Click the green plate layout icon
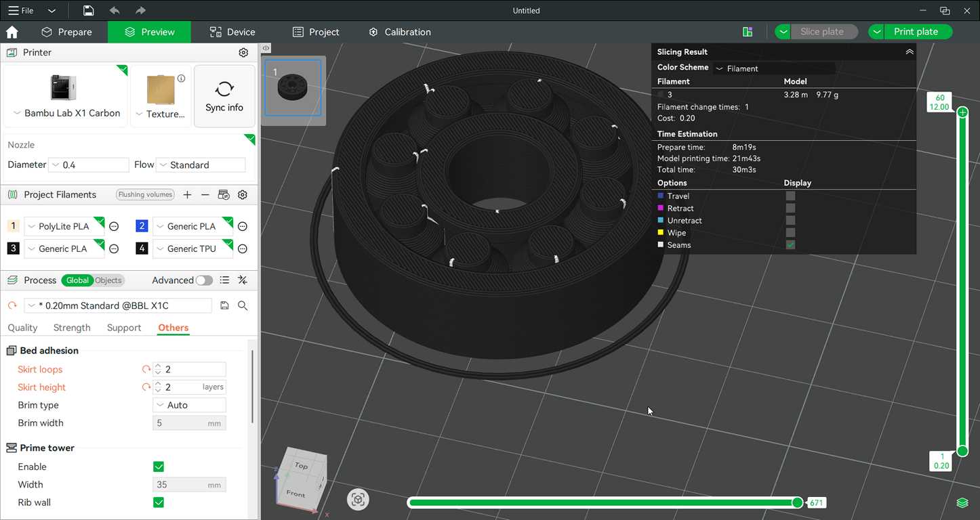Screen dimensions: 980x520 [748, 32]
